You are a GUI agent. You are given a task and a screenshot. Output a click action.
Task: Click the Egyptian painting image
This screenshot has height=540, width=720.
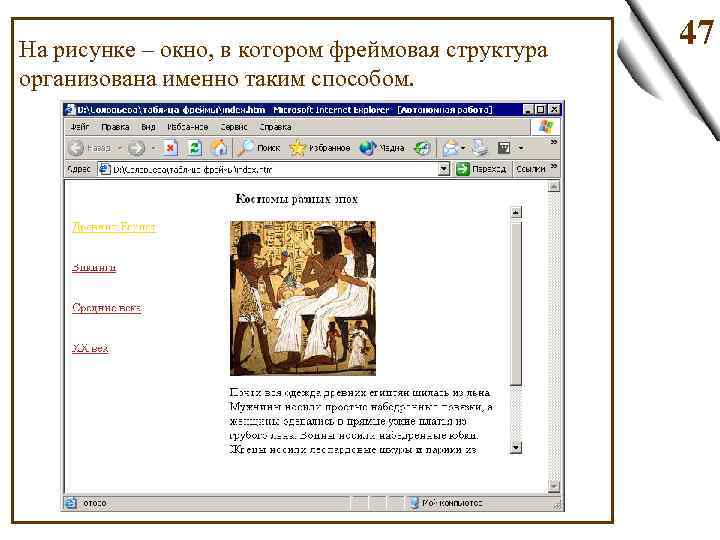[303, 298]
